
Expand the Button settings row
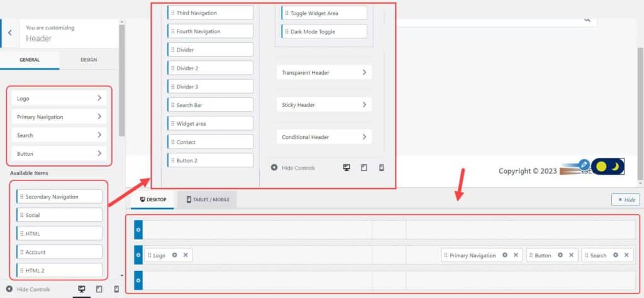(x=59, y=153)
